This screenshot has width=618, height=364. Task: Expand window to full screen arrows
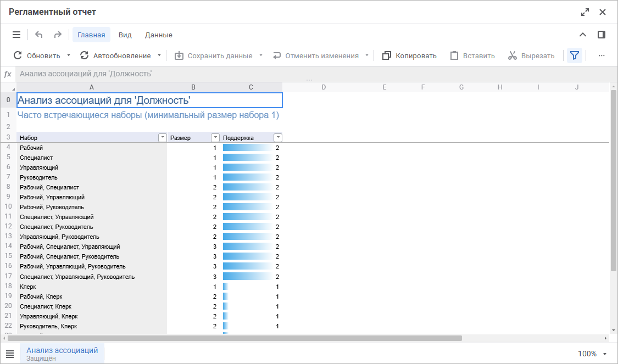(585, 12)
